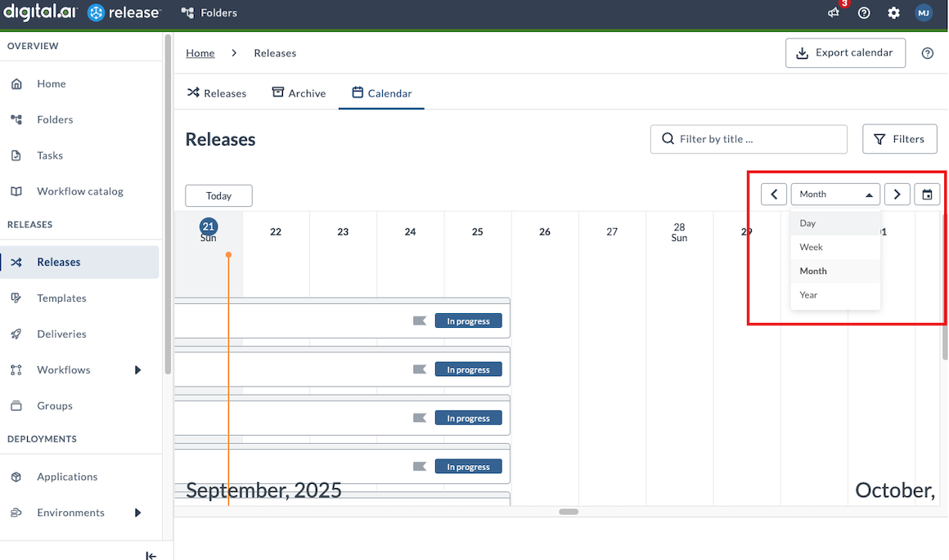The width and height of the screenshot is (949, 560).
Task: Click the horizontal calendar scrollbar handle
Action: (x=569, y=512)
